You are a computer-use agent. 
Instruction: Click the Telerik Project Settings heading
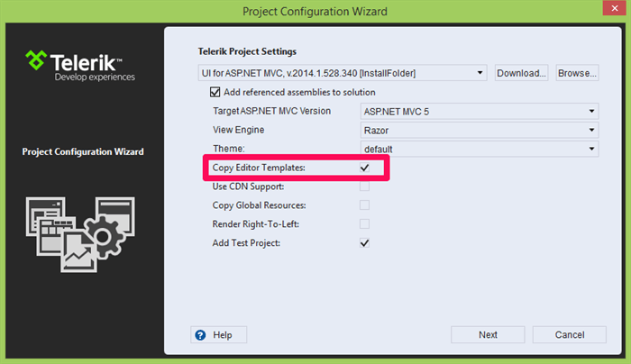click(x=247, y=51)
